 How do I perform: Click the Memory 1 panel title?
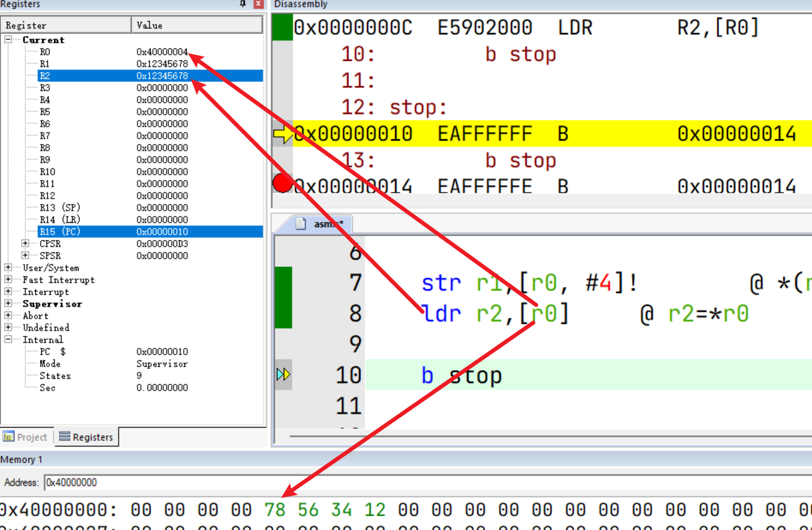pos(22,460)
